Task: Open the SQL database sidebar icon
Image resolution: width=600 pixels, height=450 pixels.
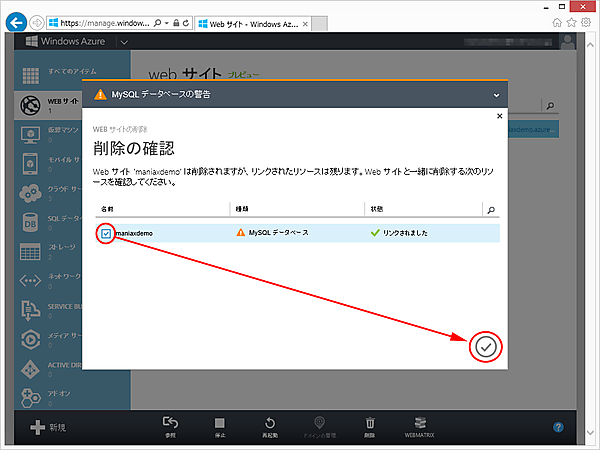Action: (x=30, y=220)
